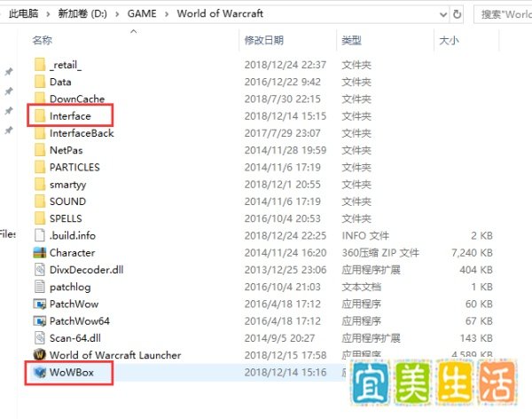Sort files by 名称 column

click(42, 41)
